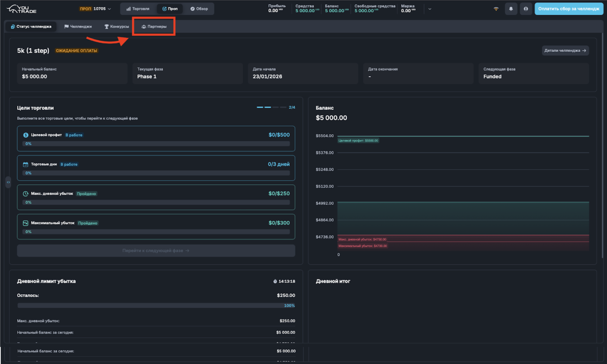This screenshot has width=607, height=364.
Task: Toggle the 'Пройдено' status on Максимальный убыток
Action: point(88,223)
